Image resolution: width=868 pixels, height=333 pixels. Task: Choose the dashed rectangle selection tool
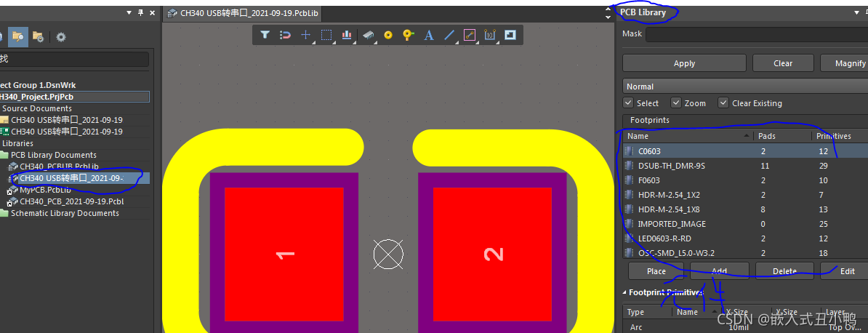tap(326, 35)
